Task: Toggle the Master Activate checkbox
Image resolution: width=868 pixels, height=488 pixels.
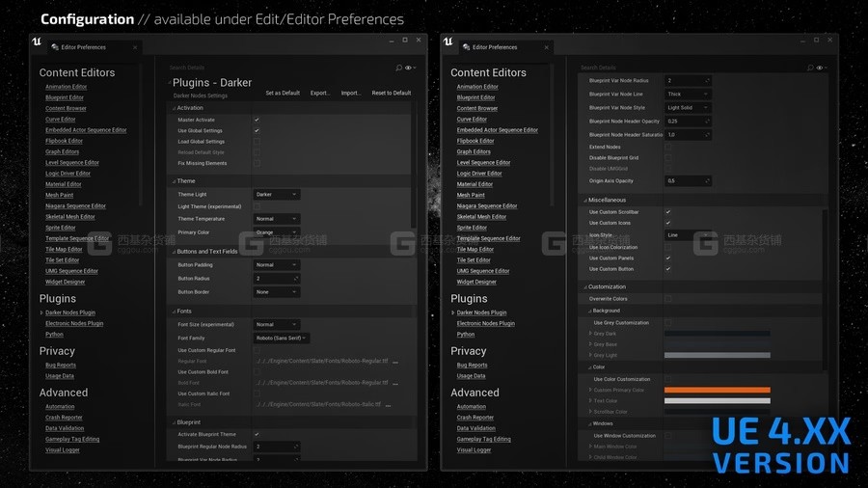Action: (x=257, y=120)
